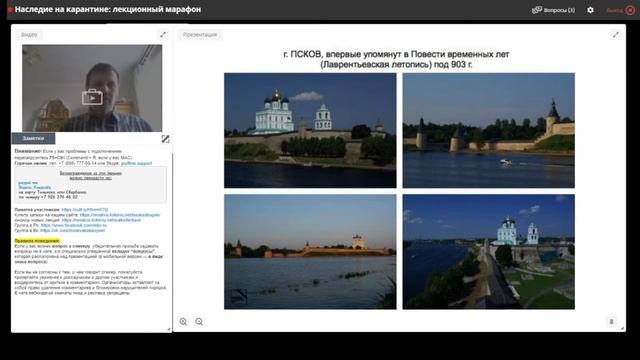Open the link to buy recordings on site
640x360 pixels.
[x=120, y=215]
